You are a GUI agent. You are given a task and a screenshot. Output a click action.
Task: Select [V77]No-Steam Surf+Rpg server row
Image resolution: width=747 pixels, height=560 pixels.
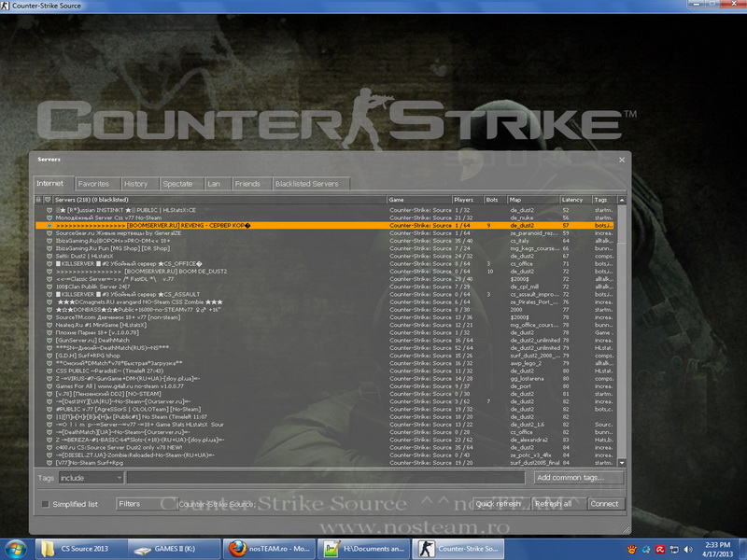(x=325, y=462)
